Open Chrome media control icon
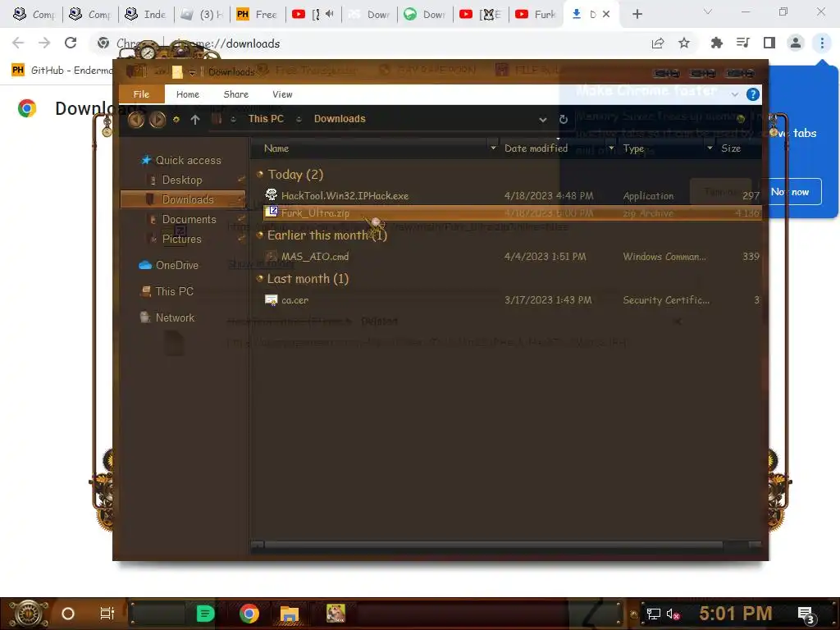Viewport: 840px width, 630px height. tap(742, 43)
